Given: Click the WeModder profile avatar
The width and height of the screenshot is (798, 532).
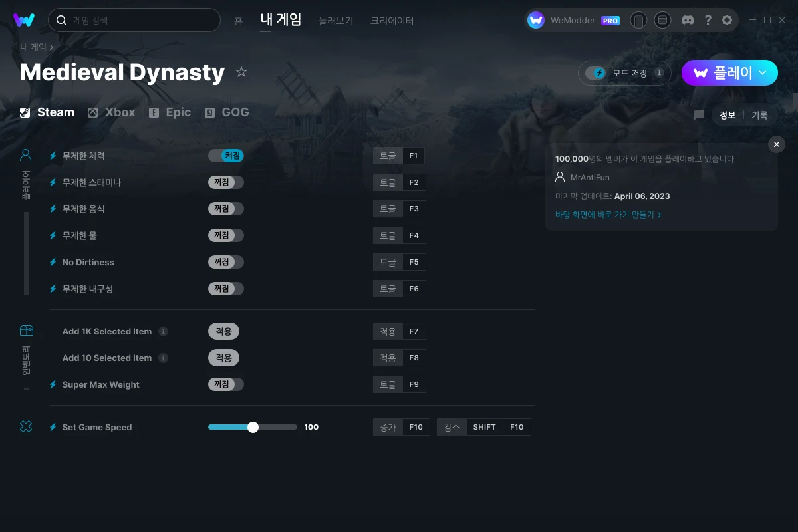Looking at the screenshot, I should point(536,20).
